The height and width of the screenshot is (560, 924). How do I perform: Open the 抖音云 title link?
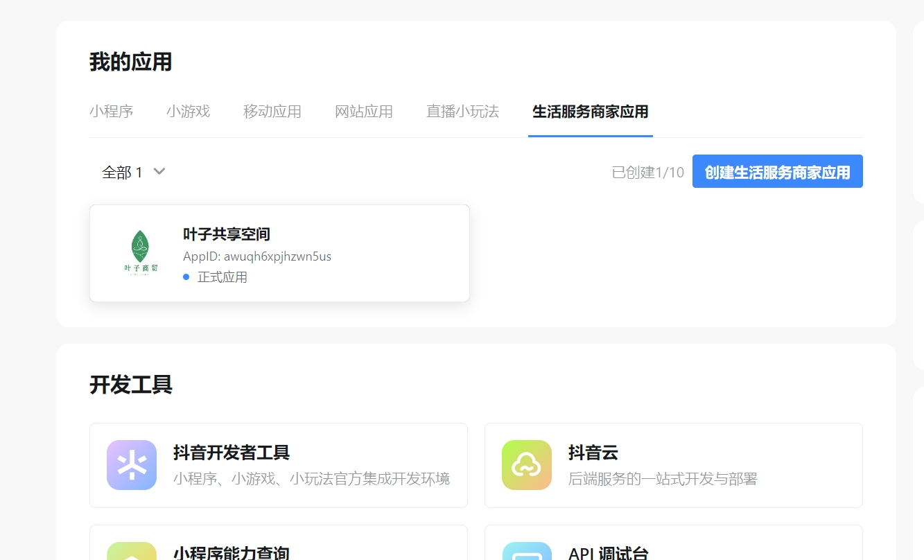coord(593,453)
